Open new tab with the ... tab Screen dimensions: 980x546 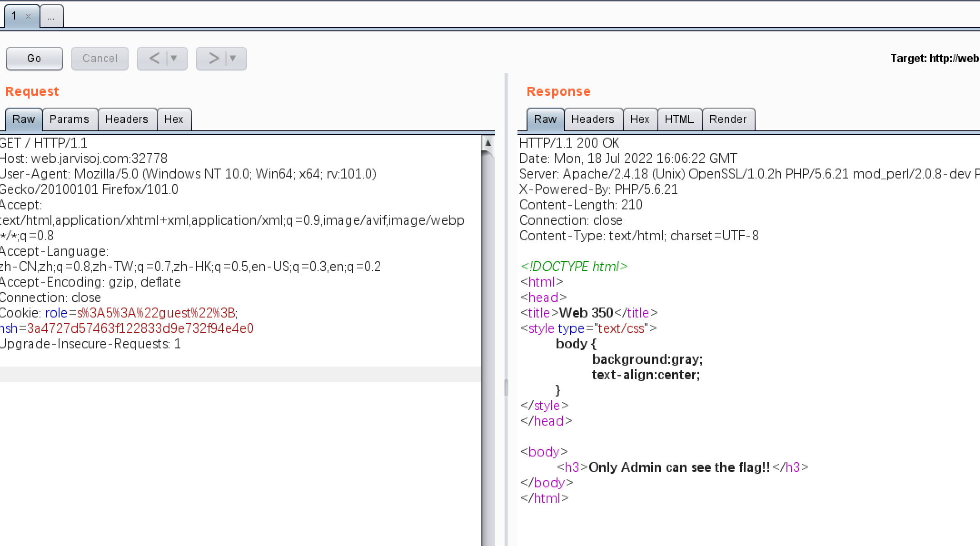[51, 16]
